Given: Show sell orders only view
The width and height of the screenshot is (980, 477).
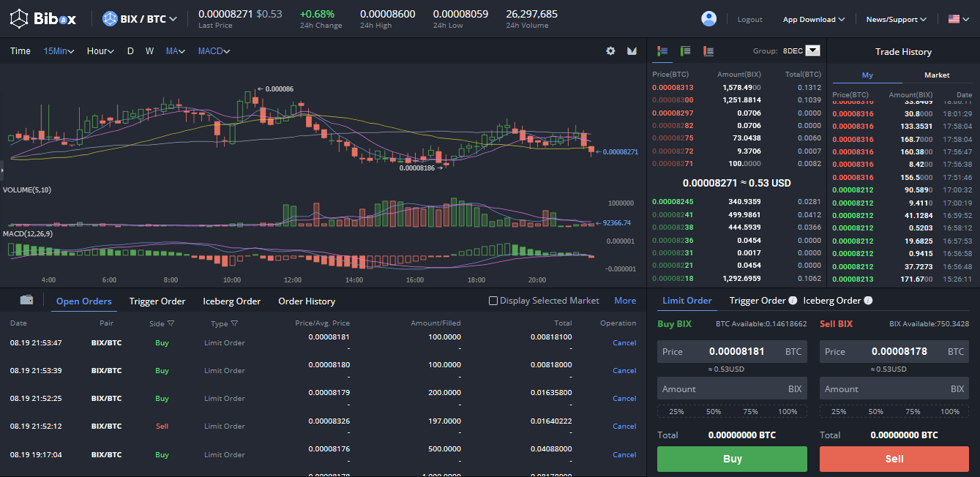Looking at the screenshot, I should [708, 50].
